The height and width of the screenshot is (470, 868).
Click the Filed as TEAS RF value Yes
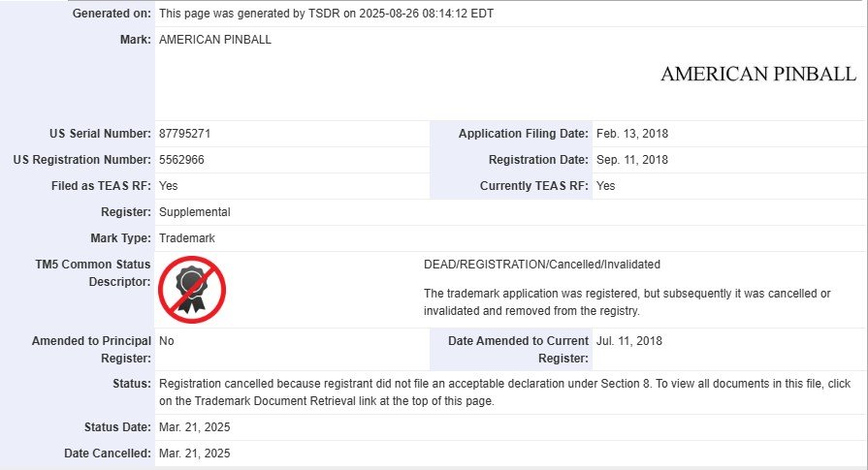pyautogui.click(x=169, y=186)
